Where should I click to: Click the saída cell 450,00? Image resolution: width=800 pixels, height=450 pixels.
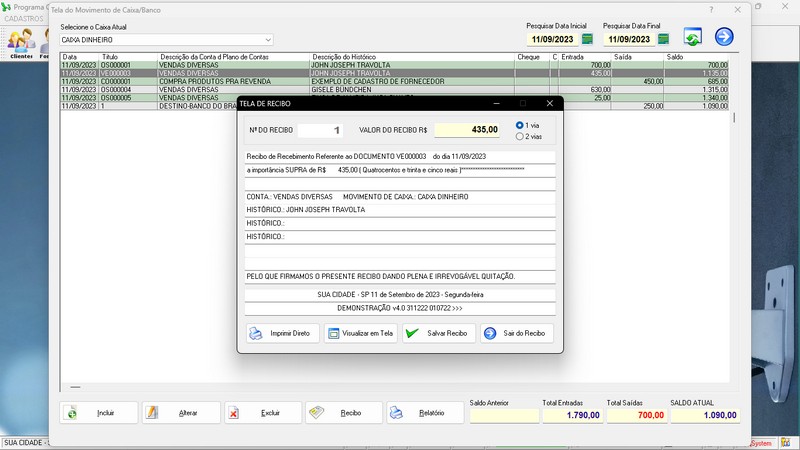(x=638, y=82)
